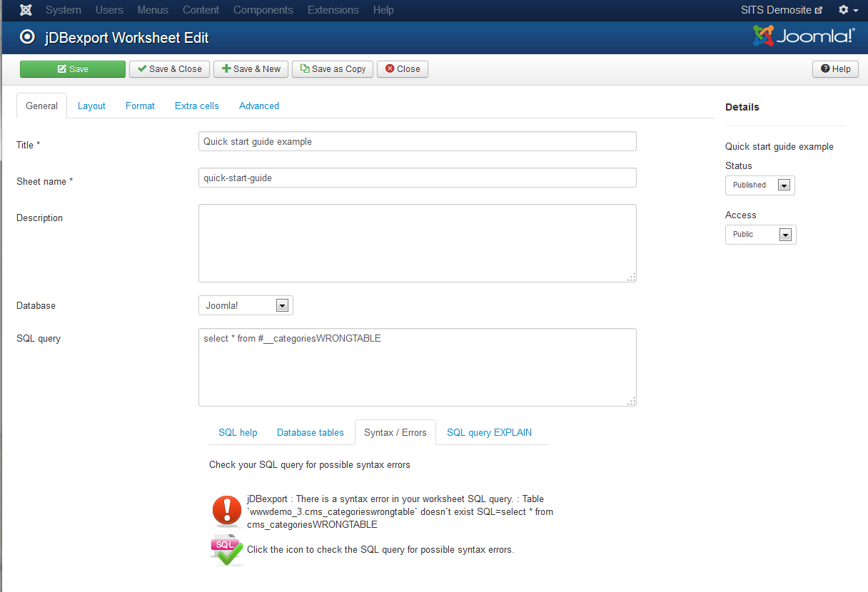Image resolution: width=868 pixels, height=592 pixels.
Task: Click the Joomla logo icon in top bar
Action: click(26, 10)
